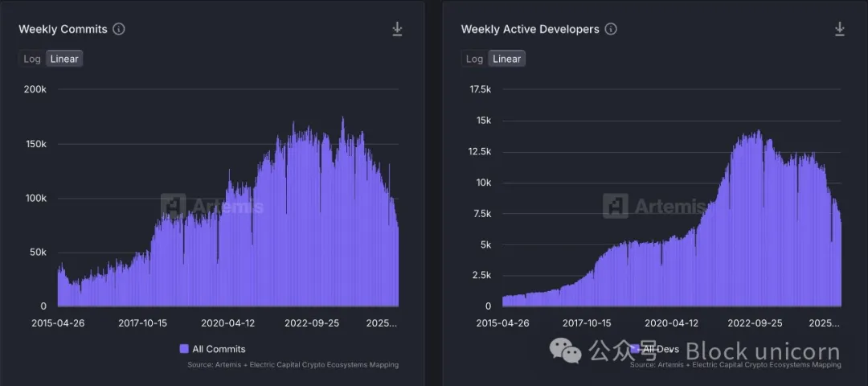This screenshot has width=868, height=386.
Task: Toggle the All Commits legend label
Action: 219,349
